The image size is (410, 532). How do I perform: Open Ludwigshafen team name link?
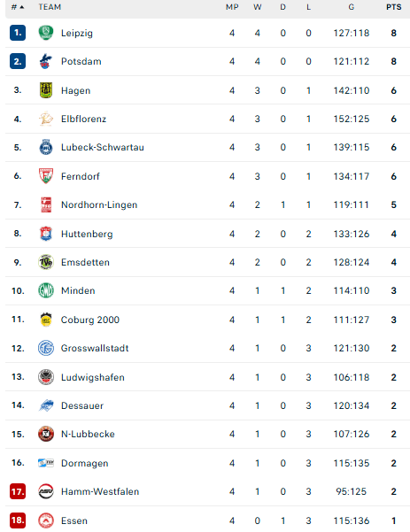[x=93, y=377]
